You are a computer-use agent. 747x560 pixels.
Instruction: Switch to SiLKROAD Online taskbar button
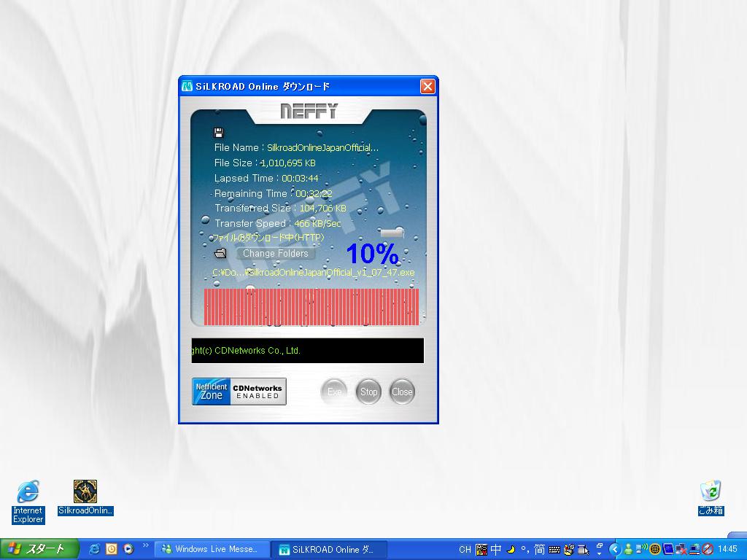[329, 549]
